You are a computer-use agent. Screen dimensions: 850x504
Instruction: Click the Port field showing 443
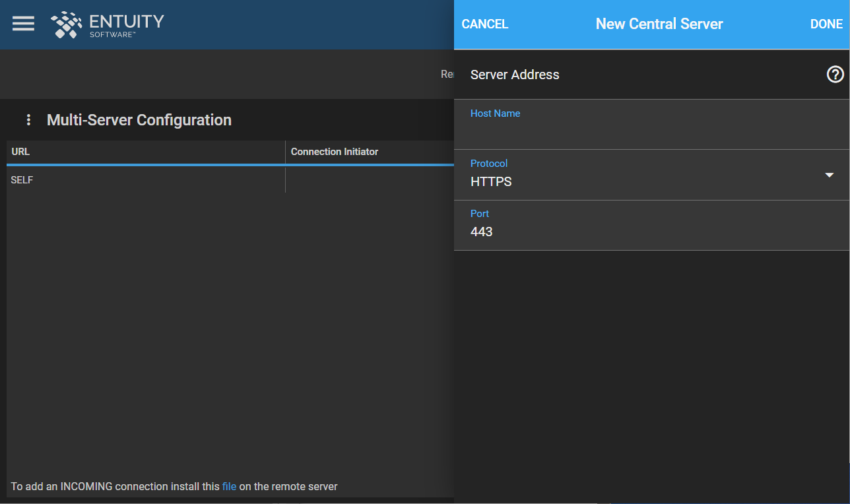[x=651, y=225]
